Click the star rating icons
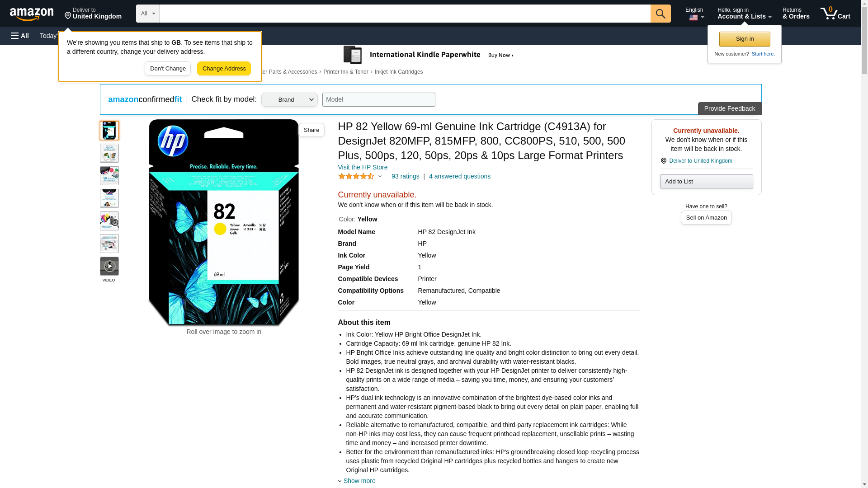The image size is (868, 488). click(x=356, y=176)
